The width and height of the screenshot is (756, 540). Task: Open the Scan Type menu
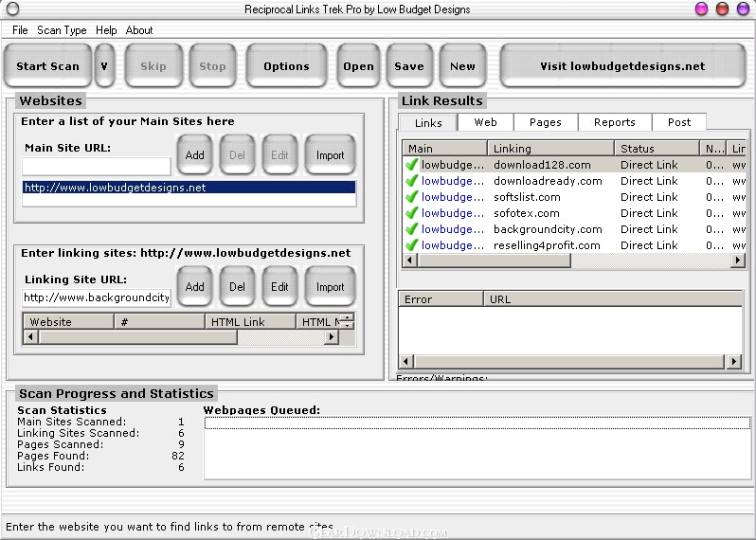pos(62,30)
